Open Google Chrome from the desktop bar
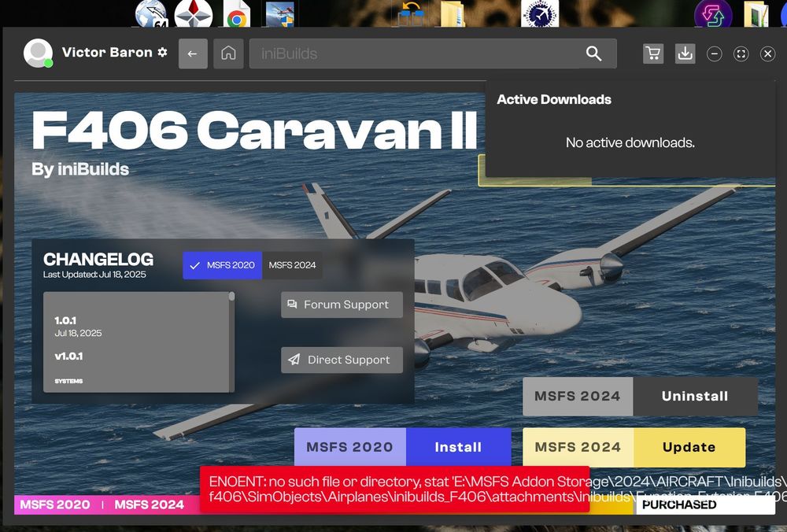The image size is (787, 532). tap(236, 14)
